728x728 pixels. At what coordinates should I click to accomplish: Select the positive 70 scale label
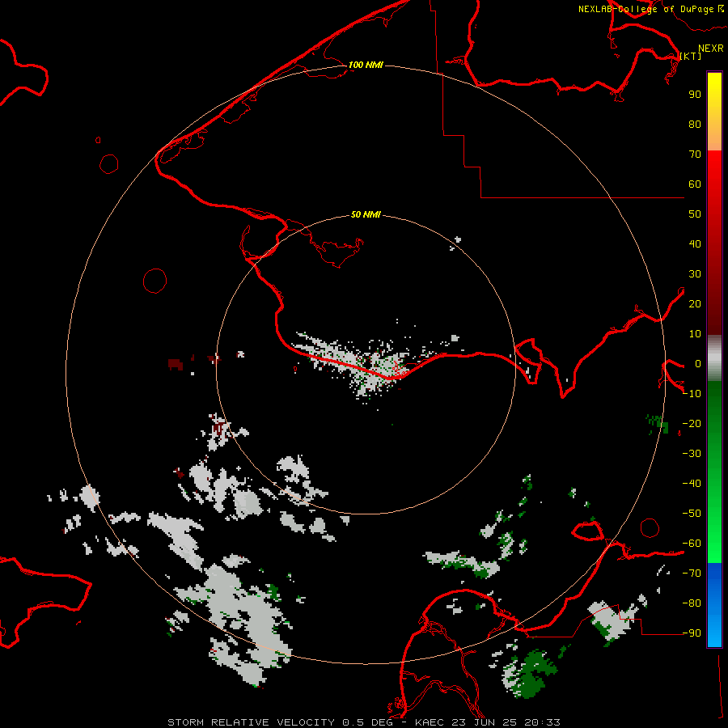(695, 154)
